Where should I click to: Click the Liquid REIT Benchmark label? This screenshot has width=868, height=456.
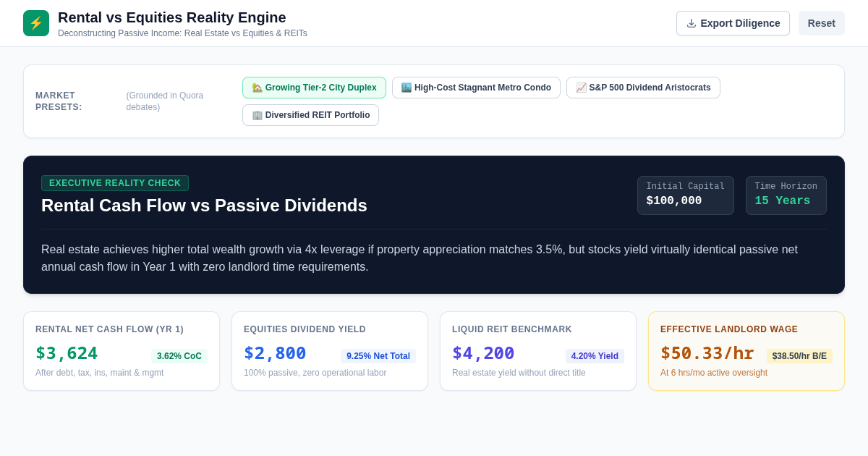[512, 329]
